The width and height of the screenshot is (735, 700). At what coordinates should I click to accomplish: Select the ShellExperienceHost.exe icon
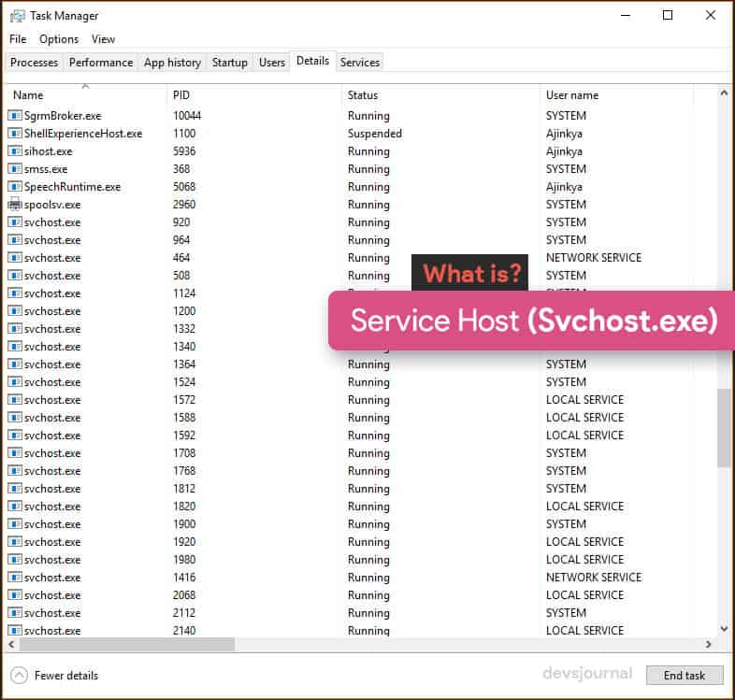pos(15,133)
